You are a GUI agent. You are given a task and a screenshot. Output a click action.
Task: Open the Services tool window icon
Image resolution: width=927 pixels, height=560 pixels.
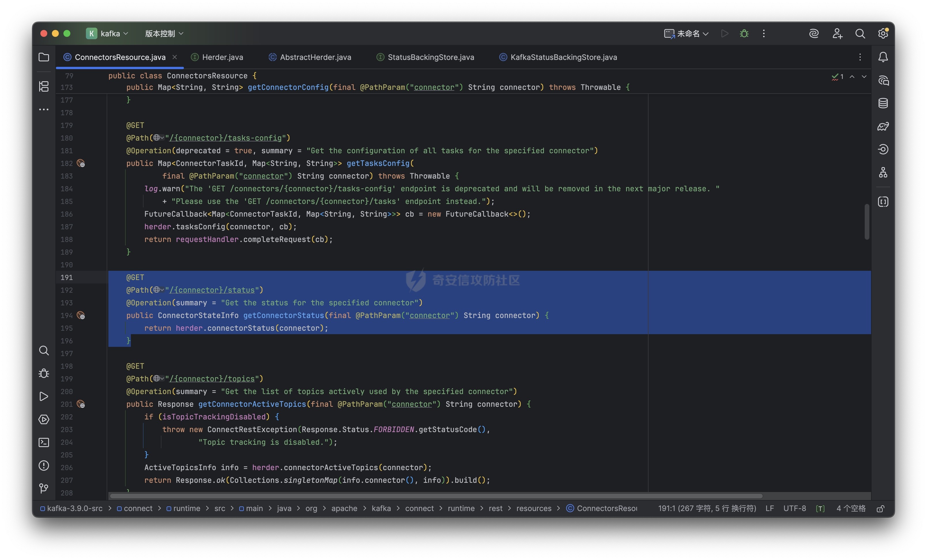[x=44, y=419]
